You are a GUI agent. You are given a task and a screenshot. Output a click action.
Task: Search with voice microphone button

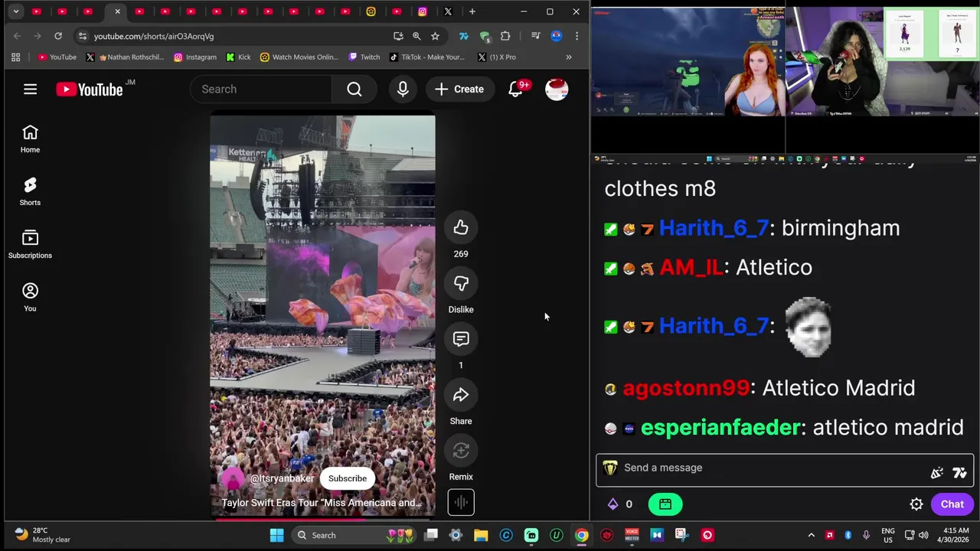[x=403, y=90]
